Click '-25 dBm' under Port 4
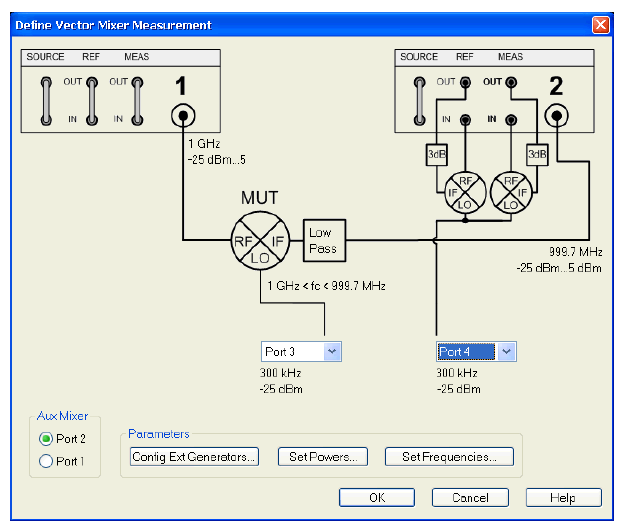621x528 pixels. pos(459,389)
